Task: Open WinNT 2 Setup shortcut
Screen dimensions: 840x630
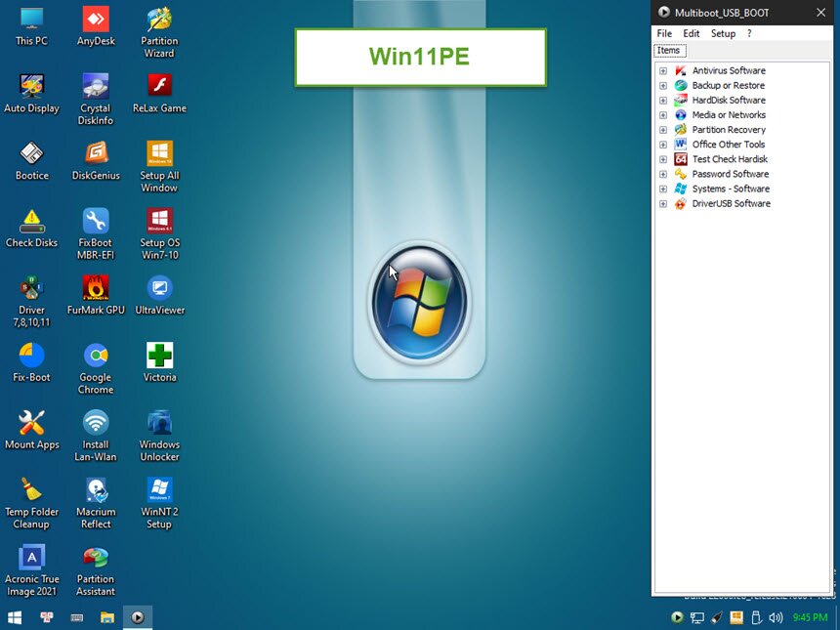Action: 159,504
